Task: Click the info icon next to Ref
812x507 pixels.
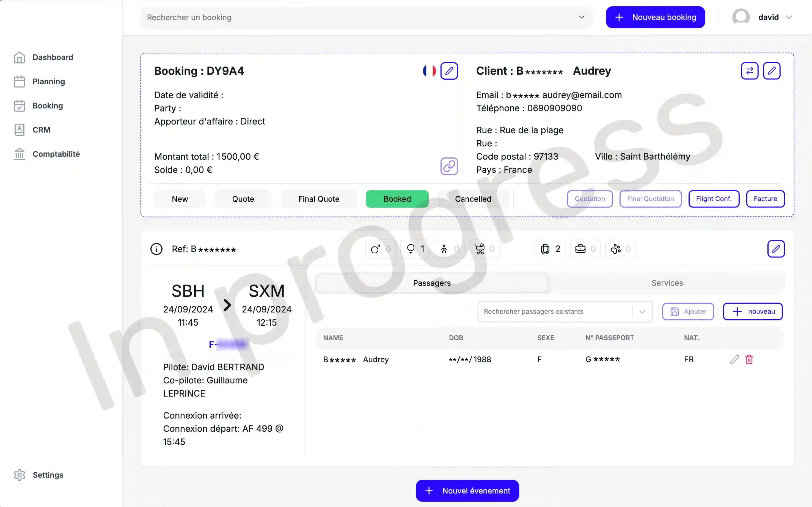Action: pos(156,249)
